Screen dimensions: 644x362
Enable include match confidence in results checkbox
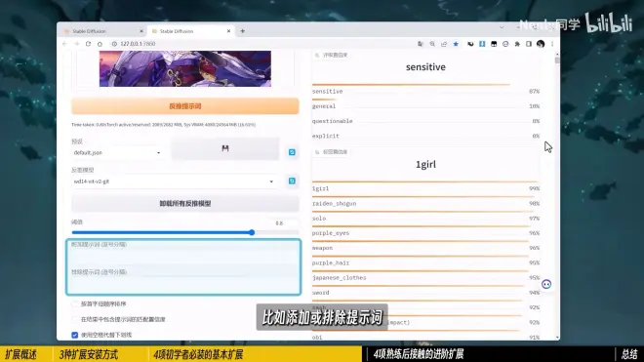75,319
